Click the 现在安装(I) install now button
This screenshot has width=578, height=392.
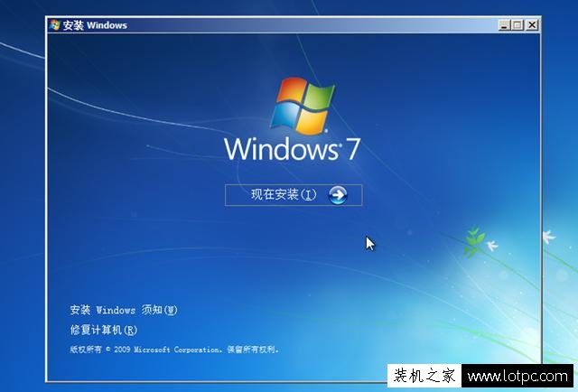click(294, 195)
